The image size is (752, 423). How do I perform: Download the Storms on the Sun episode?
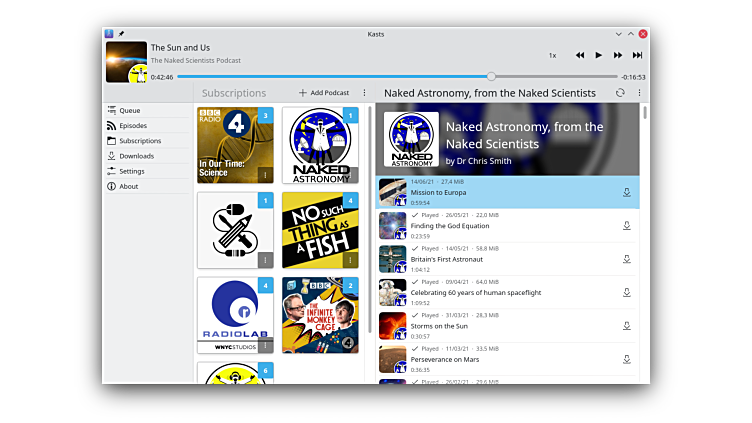pos(627,326)
